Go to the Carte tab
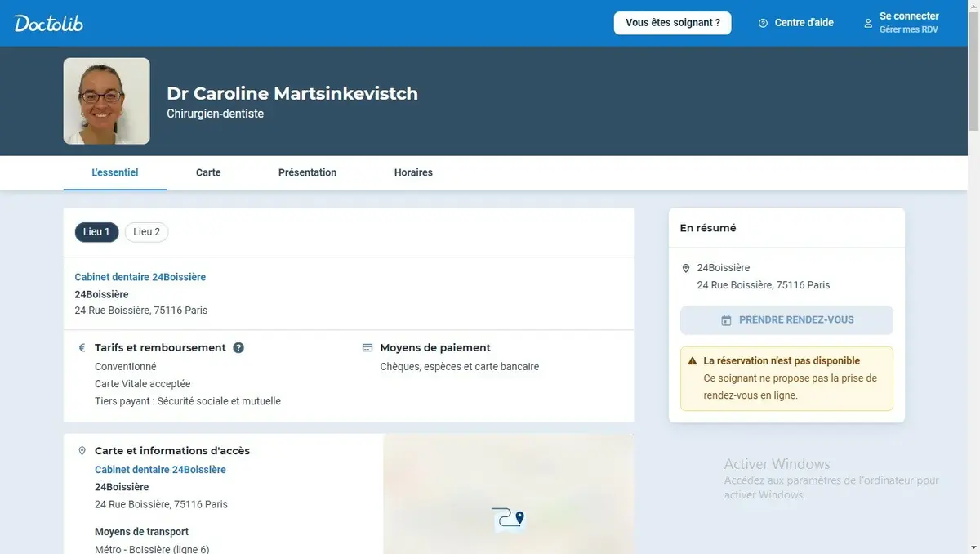 coord(208,172)
